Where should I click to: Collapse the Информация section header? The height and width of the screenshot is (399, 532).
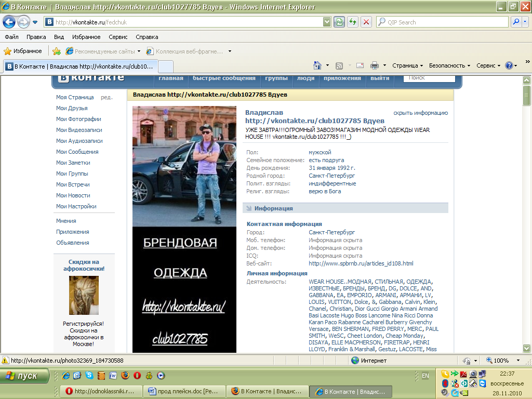(x=345, y=208)
